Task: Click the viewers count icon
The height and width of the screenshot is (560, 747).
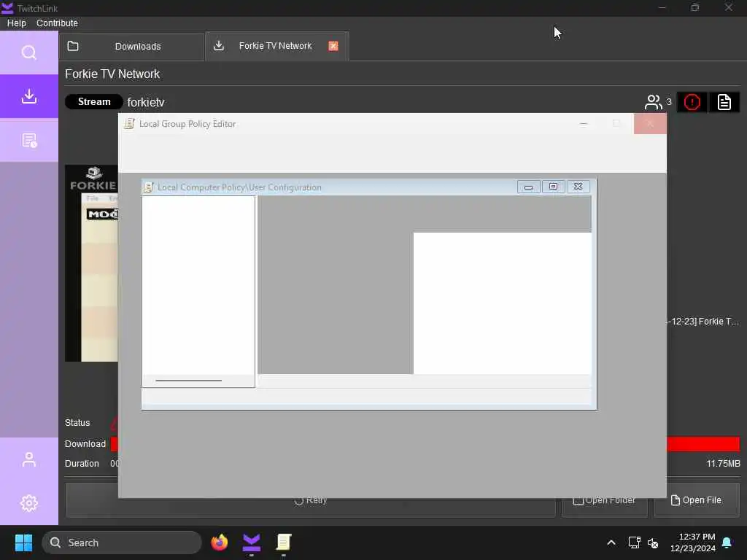Action: (x=653, y=102)
